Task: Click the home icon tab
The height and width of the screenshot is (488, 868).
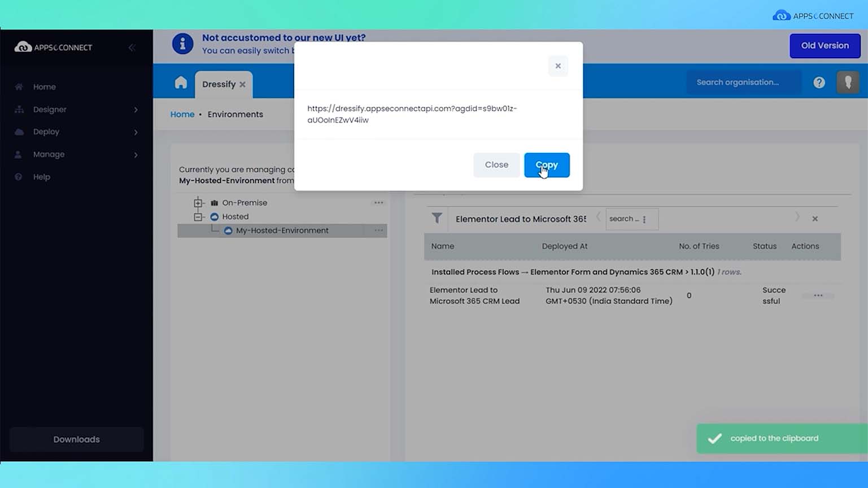Action: click(181, 83)
